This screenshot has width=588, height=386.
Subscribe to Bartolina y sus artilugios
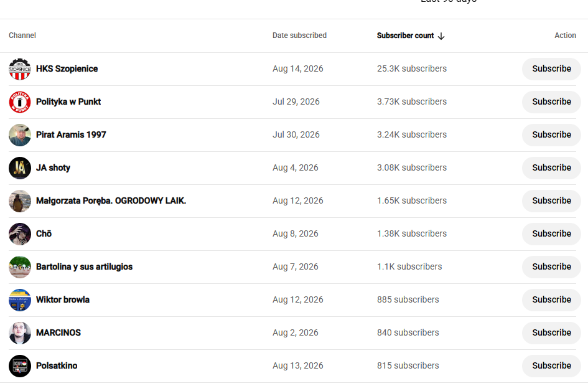click(x=551, y=267)
